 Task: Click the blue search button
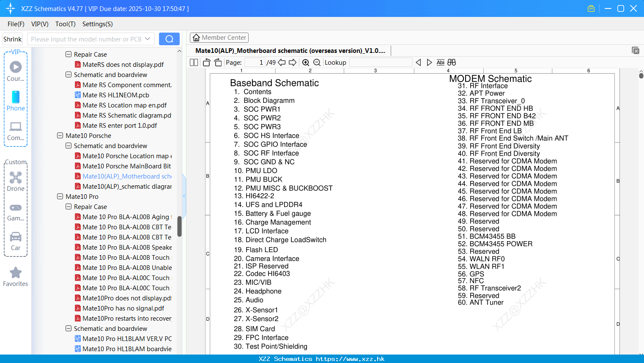click(169, 39)
